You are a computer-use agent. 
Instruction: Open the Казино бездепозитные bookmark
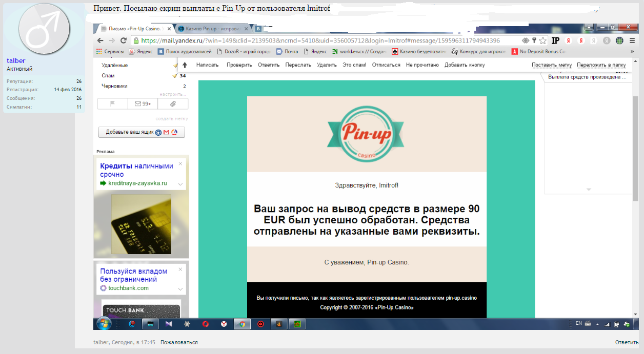pos(419,51)
